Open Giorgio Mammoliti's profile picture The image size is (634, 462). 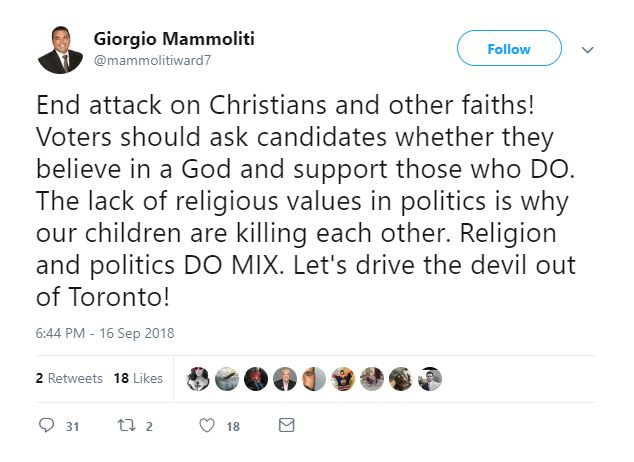(60, 49)
